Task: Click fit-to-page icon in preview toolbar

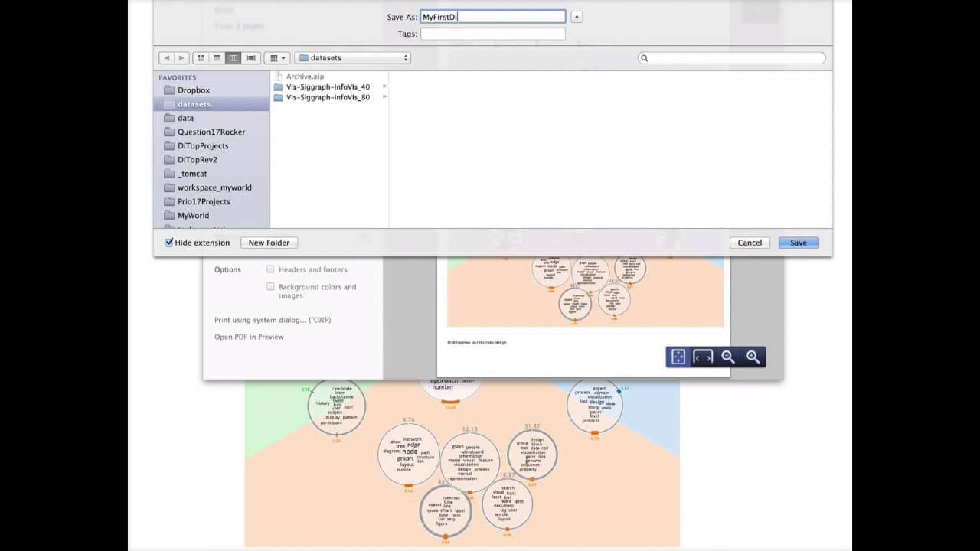Action: (x=678, y=357)
